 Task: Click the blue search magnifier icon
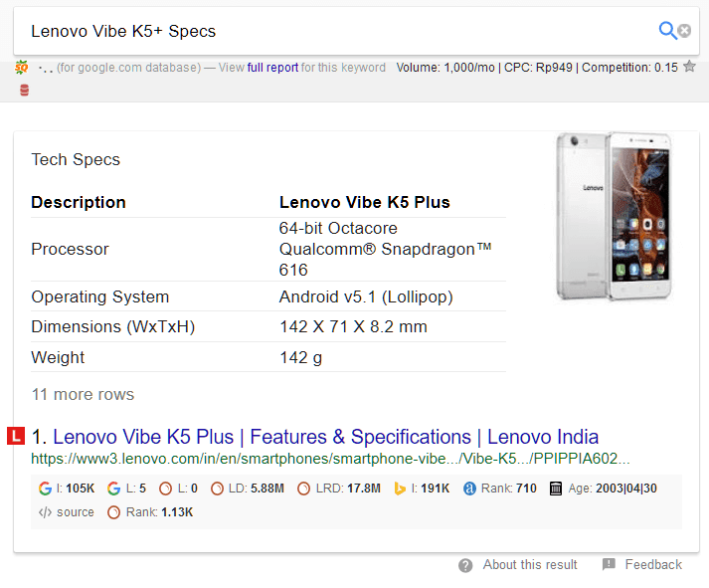tap(667, 31)
